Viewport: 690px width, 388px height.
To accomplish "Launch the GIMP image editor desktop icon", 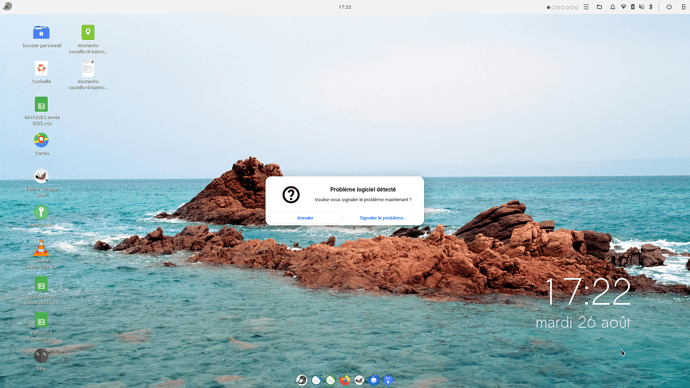I will 41,176.
